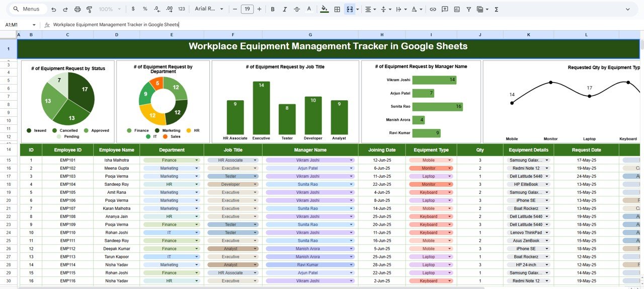
Task: Open the Arial font family dropdown
Action: tap(209, 9)
